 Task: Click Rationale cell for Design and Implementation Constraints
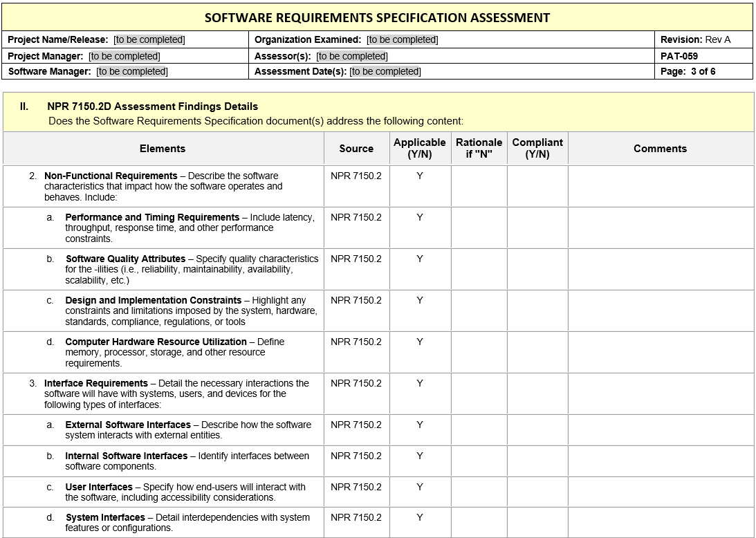click(479, 310)
